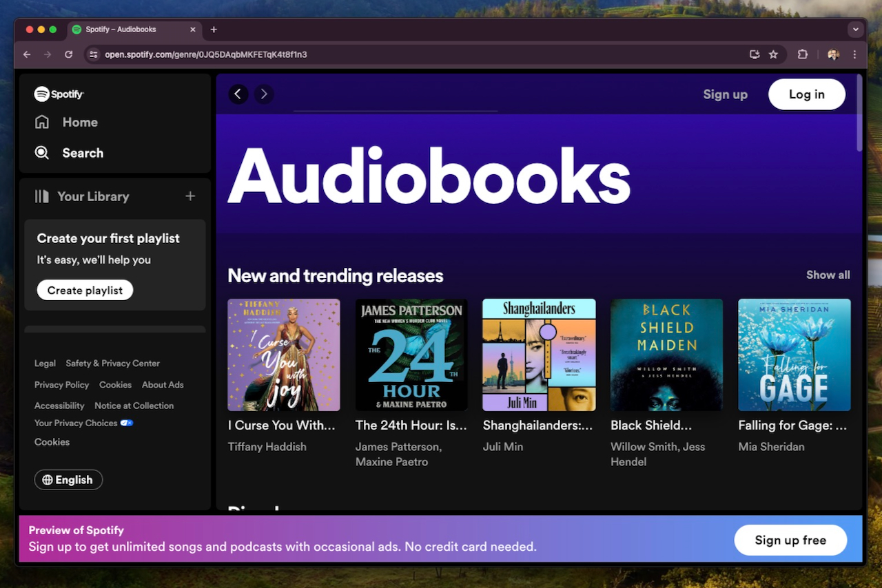Open Black Shield Maiden audiobook cover

pos(666,355)
